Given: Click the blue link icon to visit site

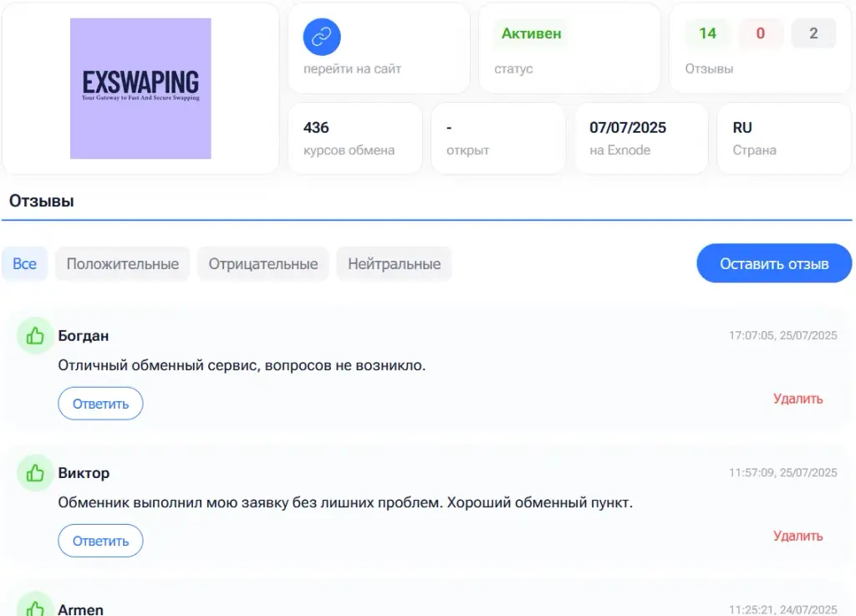Looking at the screenshot, I should tap(322, 37).
